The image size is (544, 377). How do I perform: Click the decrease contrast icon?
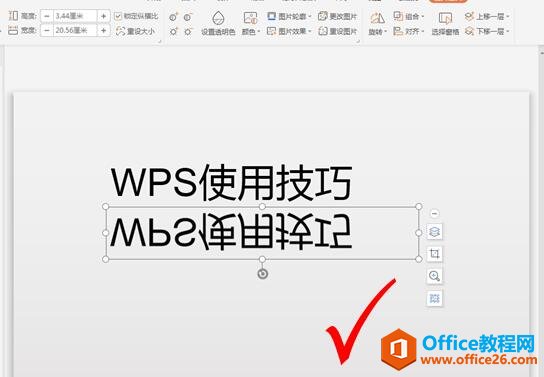point(188,17)
